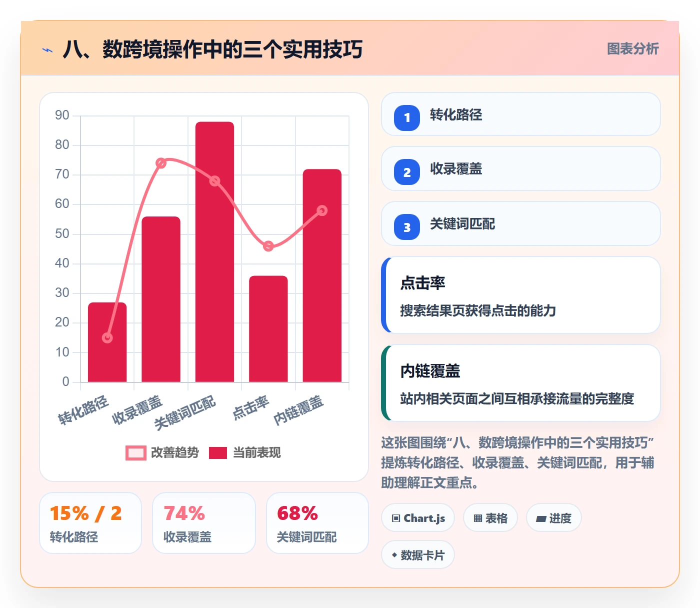Click the blue number 1 badge
The width and height of the screenshot is (700, 608).
(407, 117)
